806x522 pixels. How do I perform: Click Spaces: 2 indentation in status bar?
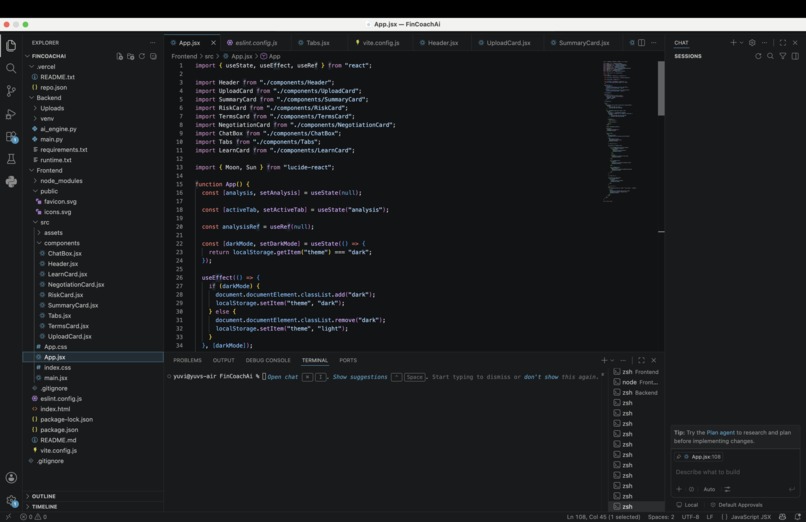pos(661,517)
